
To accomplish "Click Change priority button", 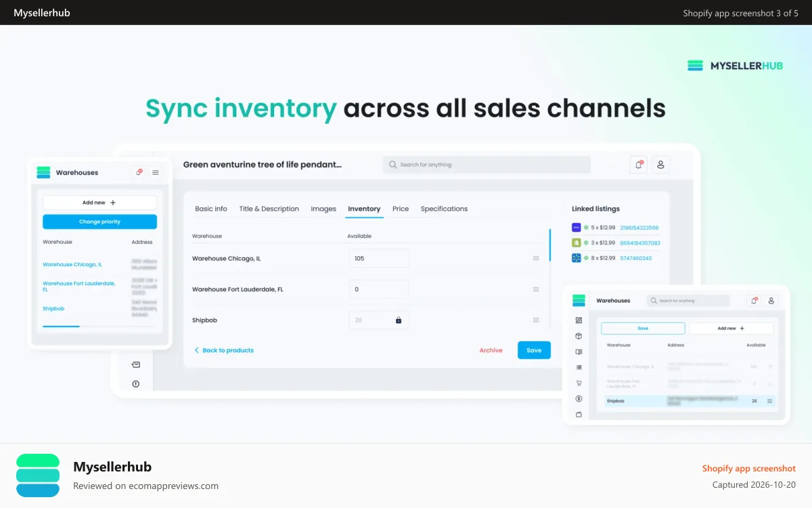I will (x=99, y=221).
